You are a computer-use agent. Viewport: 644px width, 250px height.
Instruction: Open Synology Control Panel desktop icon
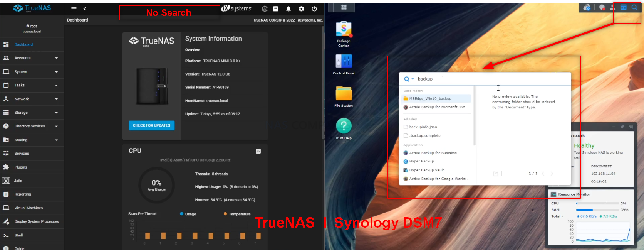click(x=344, y=64)
